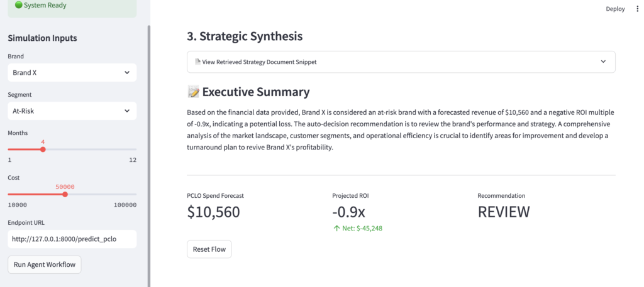Open the three-dot main menu
The image size is (644, 287).
tap(637, 9)
